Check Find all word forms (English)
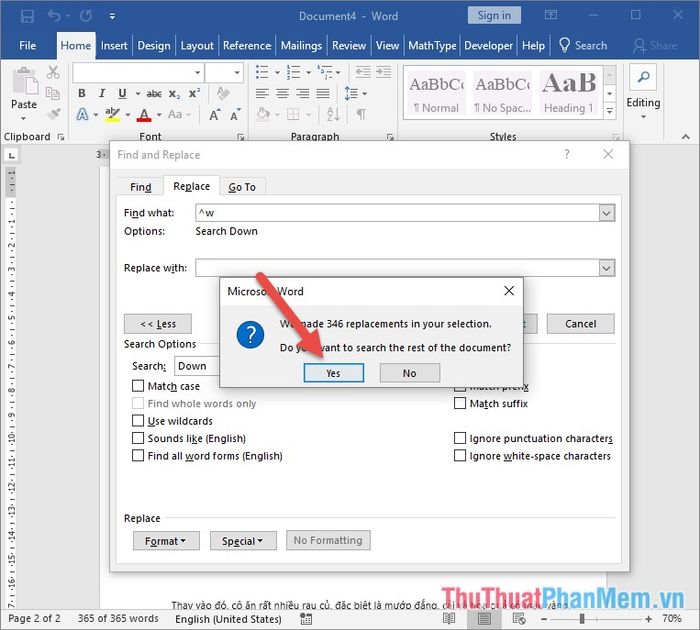The image size is (700, 630). coord(138,455)
